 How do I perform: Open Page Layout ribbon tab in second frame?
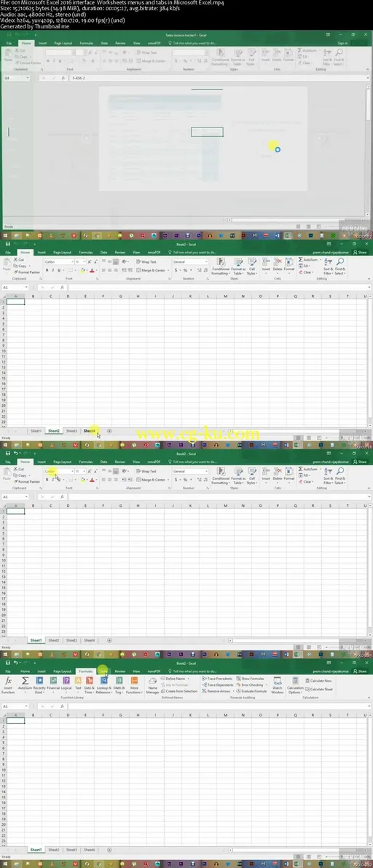[x=62, y=252]
